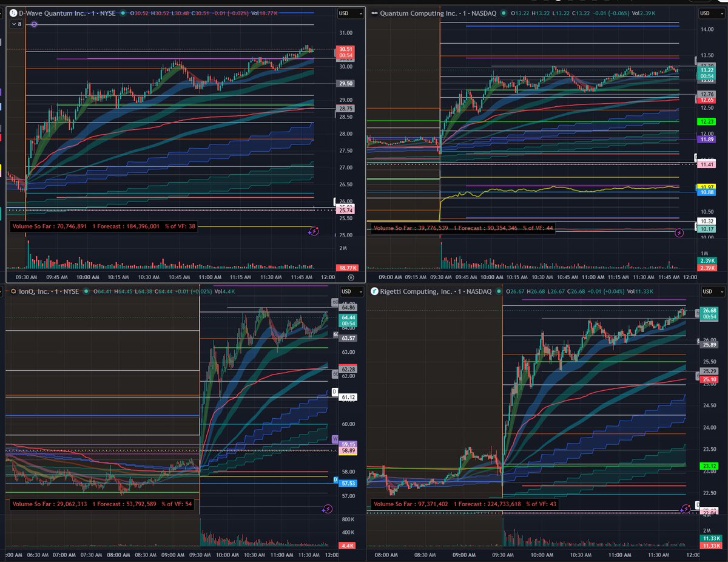Screen dimensions: 728x562
Task: Click the lightning bolt icon on IonQ chart
Action: point(327,509)
